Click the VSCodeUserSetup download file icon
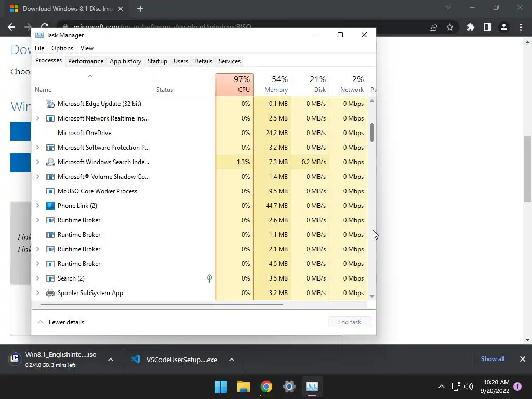This screenshot has width=532, height=399. coord(136,360)
